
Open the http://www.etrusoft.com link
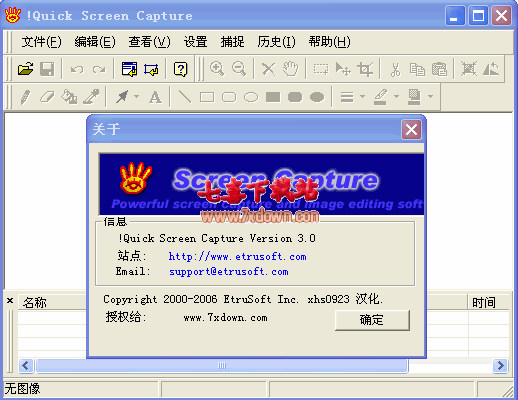[237, 256]
